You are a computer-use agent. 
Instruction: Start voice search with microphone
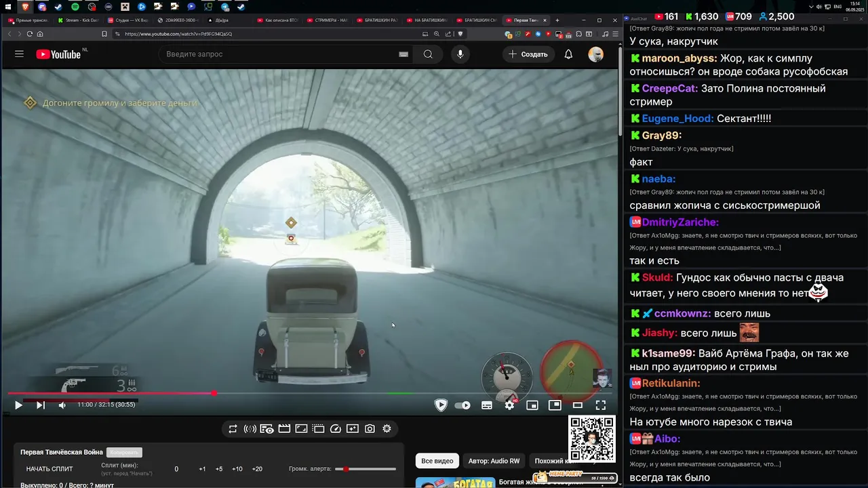coord(460,54)
